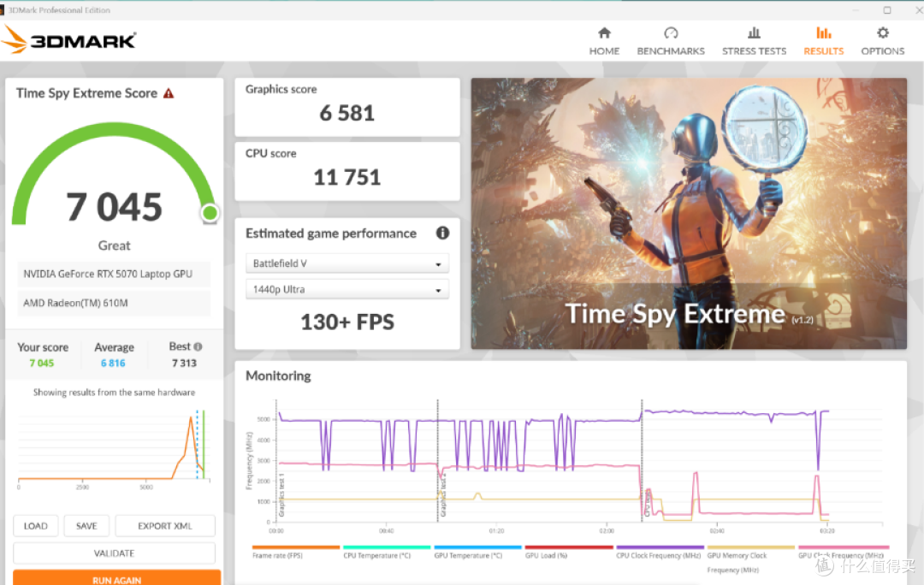The image size is (924, 585).
Task: Click the EXPORT XML button
Action: point(165,525)
